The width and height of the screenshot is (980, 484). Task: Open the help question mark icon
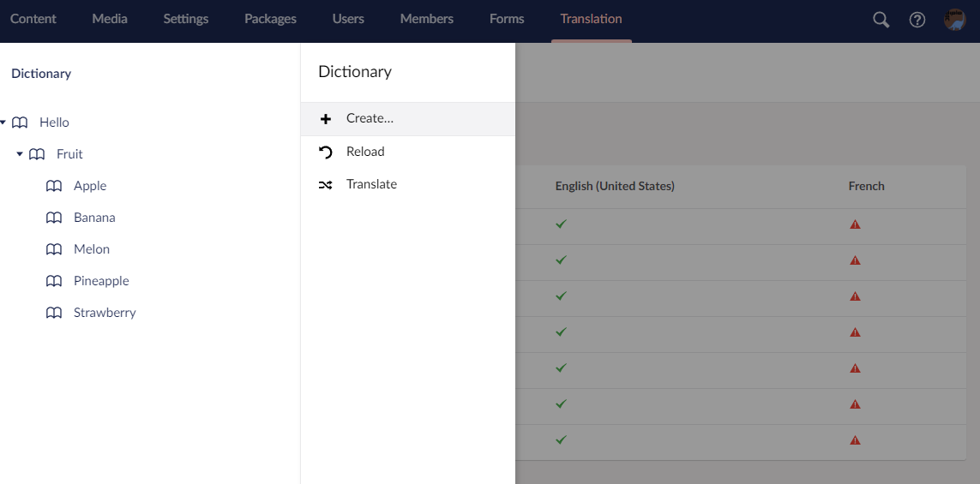(917, 20)
